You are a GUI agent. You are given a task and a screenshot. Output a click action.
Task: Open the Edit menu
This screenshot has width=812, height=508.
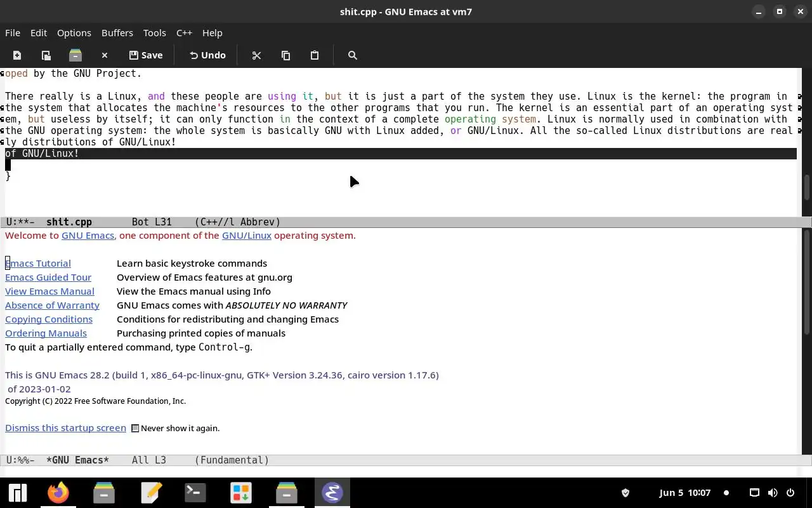39,32
